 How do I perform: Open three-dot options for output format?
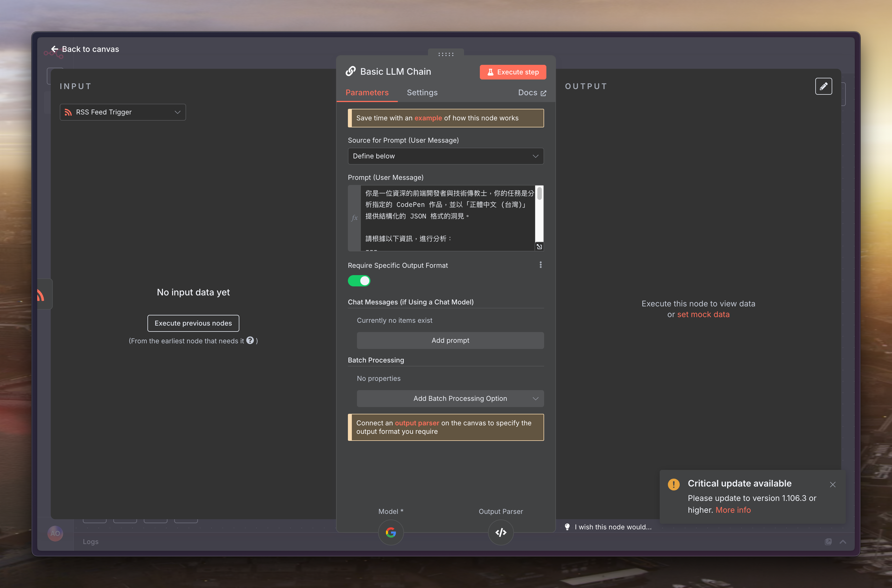tap(540, 265)
